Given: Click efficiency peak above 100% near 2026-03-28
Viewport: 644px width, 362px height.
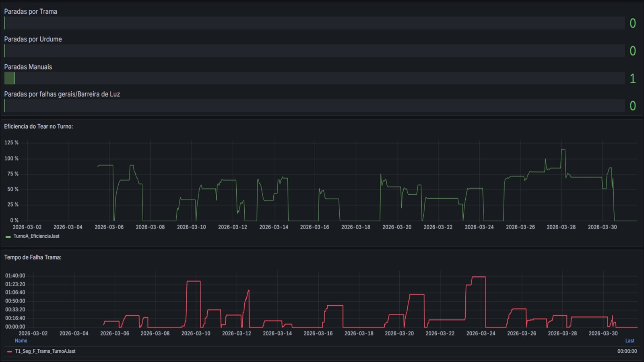Looking at the screenshot, I should (563, 150).
